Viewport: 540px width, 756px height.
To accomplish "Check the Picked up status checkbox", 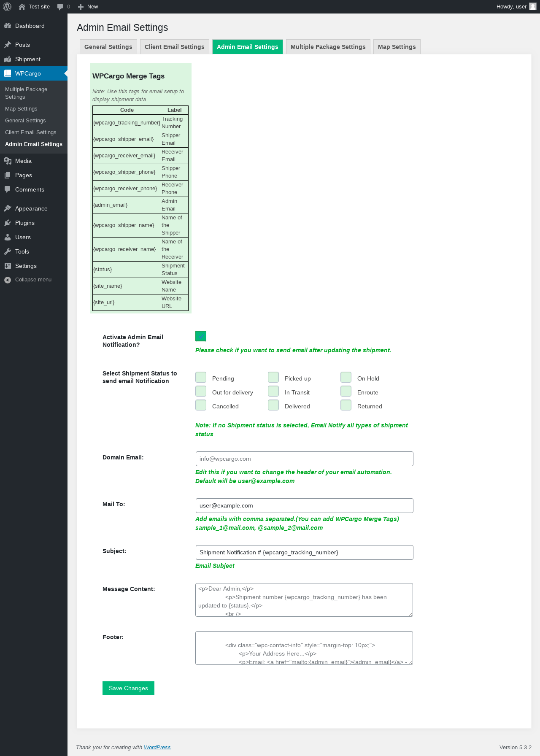I will point(273,377).
